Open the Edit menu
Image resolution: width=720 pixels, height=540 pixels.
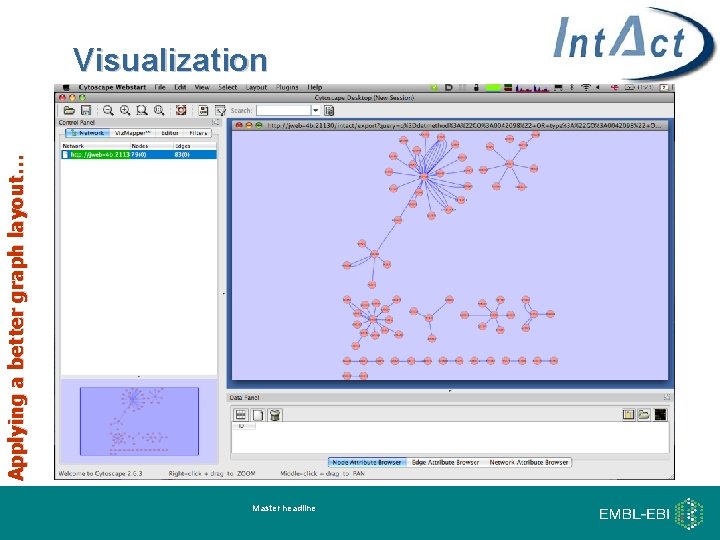pyautogui.click(x=180, y=87)
